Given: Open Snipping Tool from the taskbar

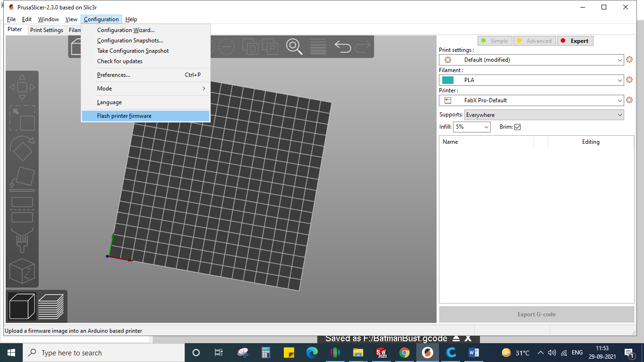Looking at the screenshot, I should 243,353.
